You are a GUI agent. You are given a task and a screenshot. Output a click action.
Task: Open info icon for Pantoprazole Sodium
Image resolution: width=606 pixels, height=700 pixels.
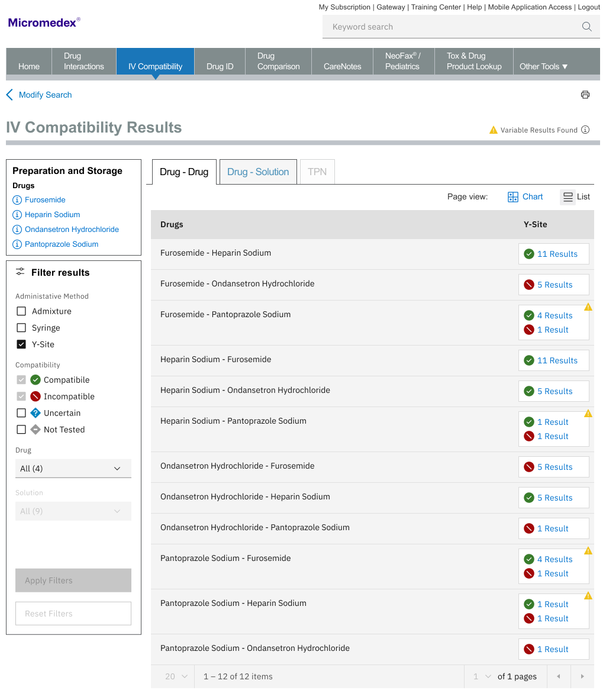[x=17, y=244]
